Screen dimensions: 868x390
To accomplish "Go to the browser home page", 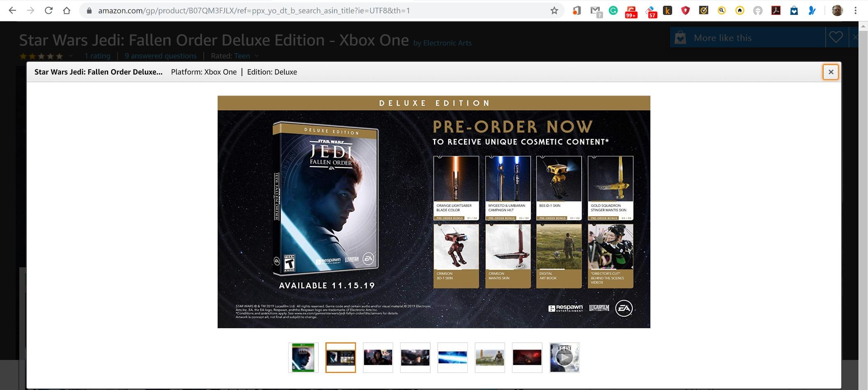I will pos(67,11).
